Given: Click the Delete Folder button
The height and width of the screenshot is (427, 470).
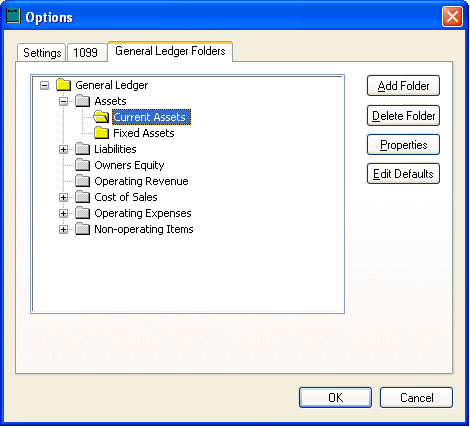Looking at the screenshot, I should pyautogui.click(x=403, y=116).
